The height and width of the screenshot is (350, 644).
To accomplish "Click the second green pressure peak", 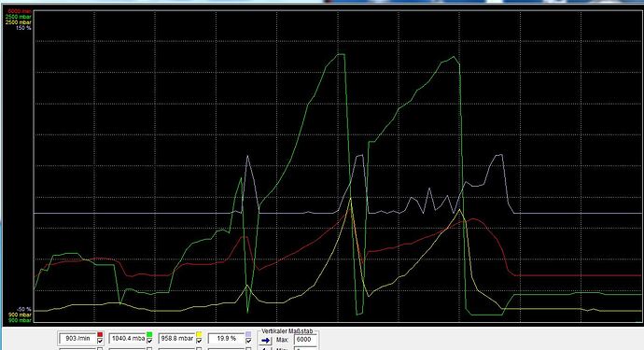I will click(x=454, y=57).
